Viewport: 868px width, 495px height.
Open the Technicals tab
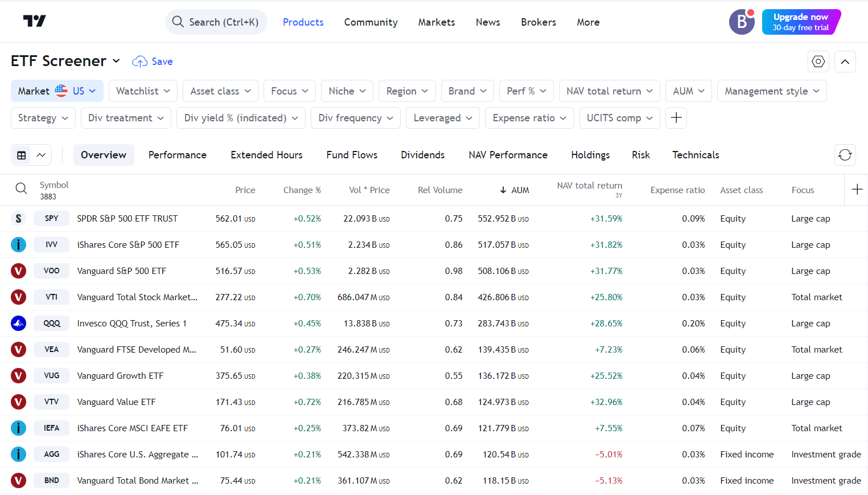click(x=696, y=155)
